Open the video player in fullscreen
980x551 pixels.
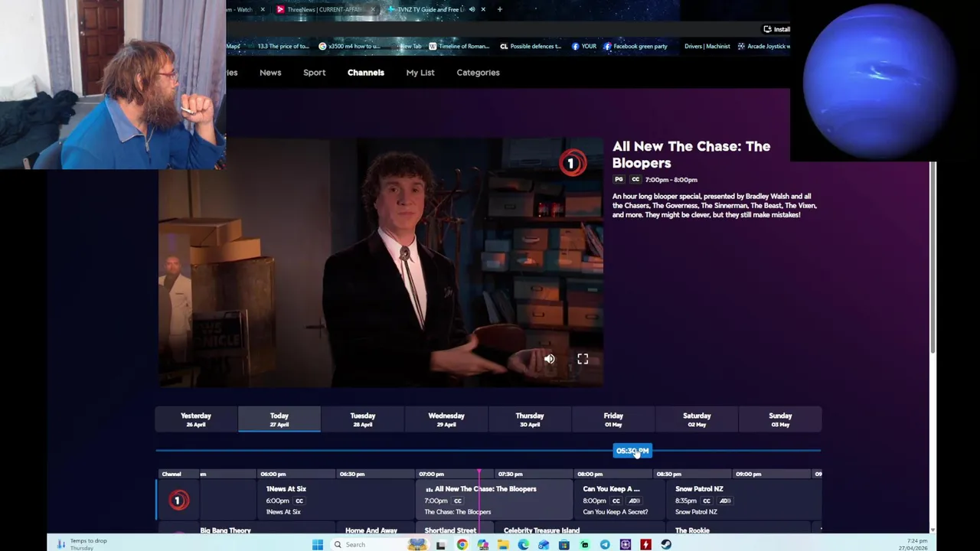coord(583,359)
